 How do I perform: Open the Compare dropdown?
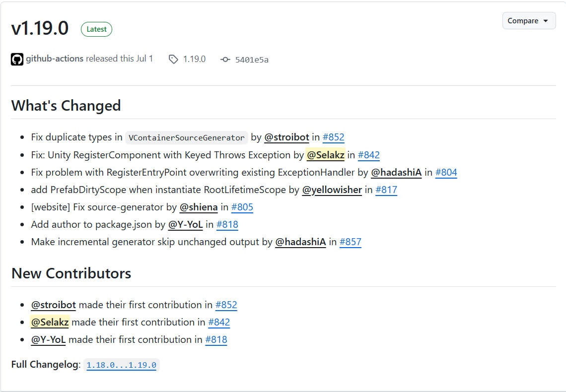tap(529, 21)
